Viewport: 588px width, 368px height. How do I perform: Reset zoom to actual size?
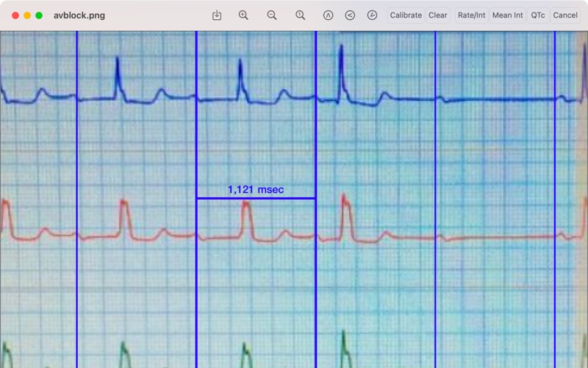[x=300, y=15]
